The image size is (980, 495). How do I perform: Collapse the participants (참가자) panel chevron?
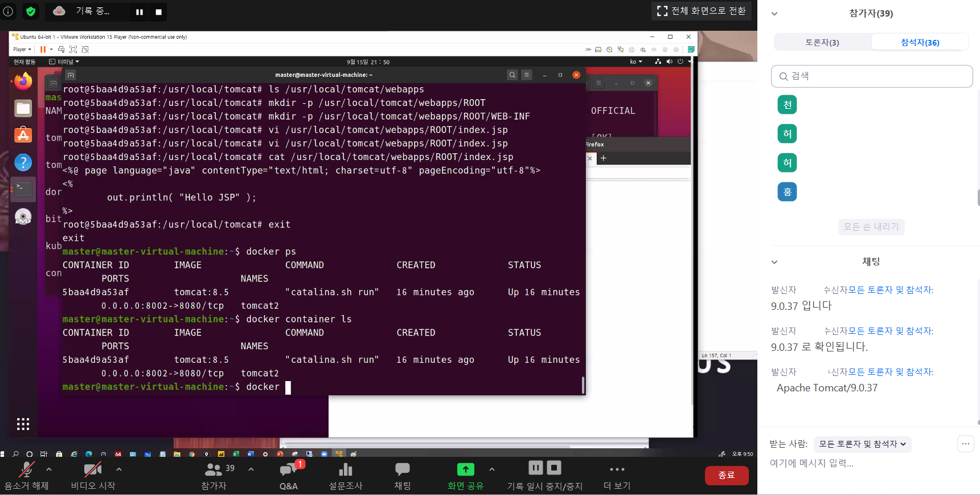coord(774,14)
